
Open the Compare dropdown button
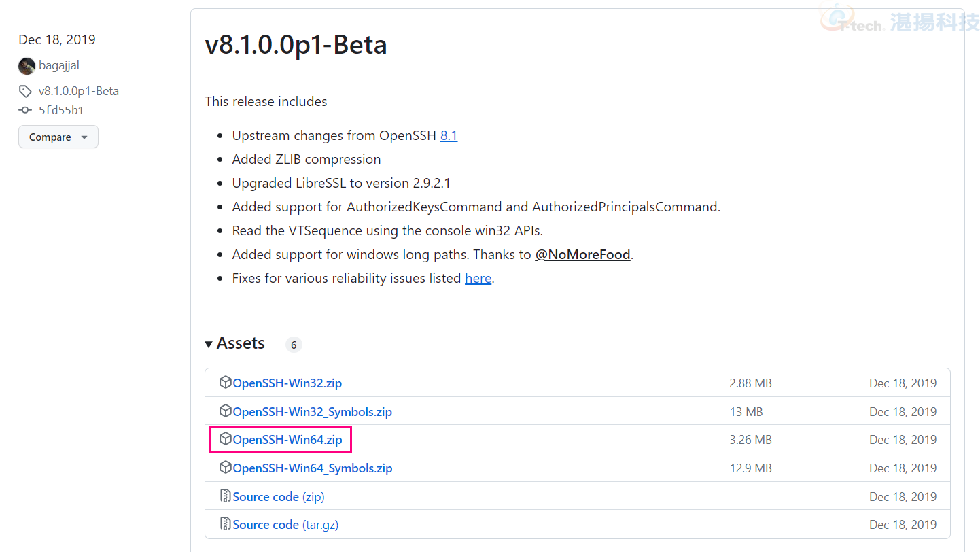coord(58,137)
